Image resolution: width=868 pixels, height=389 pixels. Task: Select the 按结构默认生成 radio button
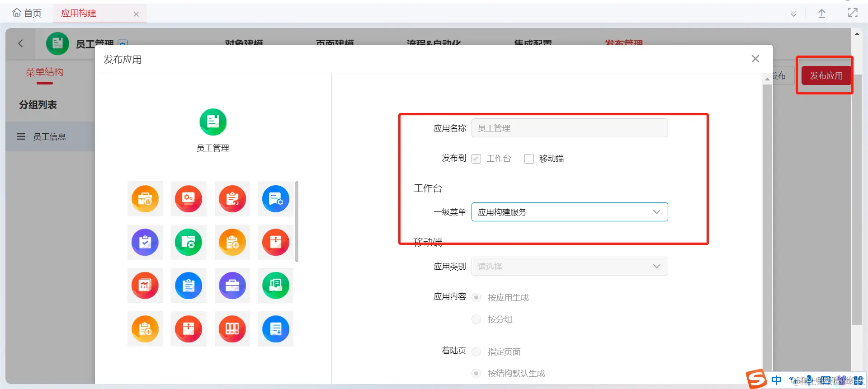(x=476, y=373)
